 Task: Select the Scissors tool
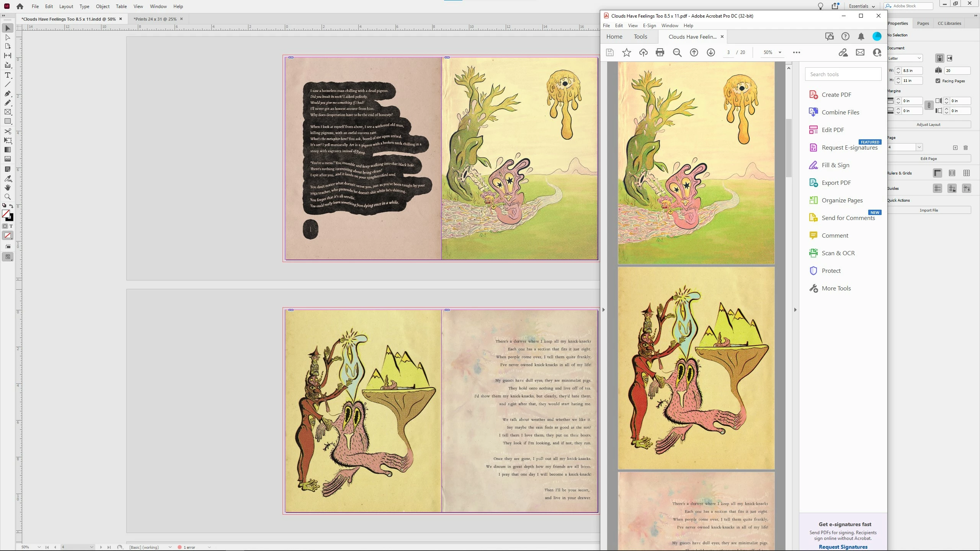pos(7,131)
